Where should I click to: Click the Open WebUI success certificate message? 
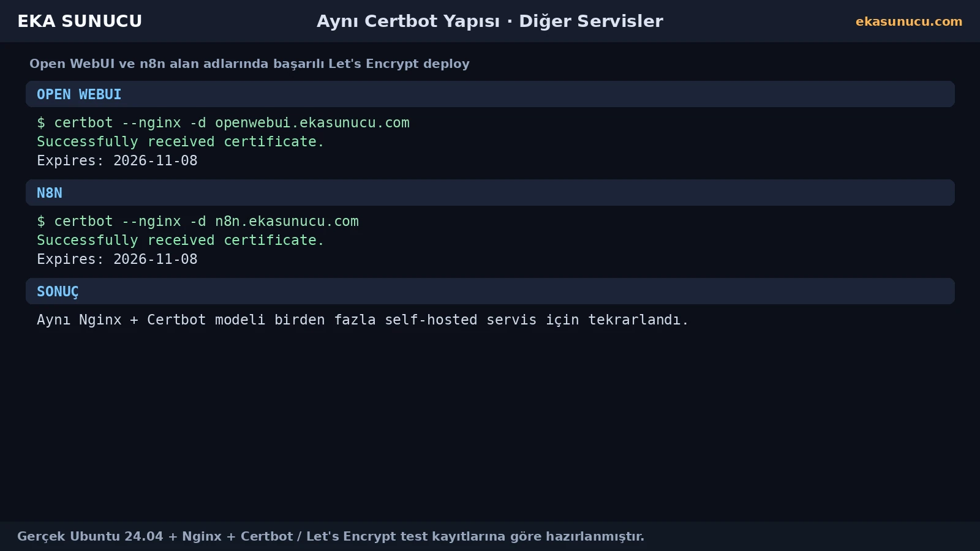tap(180, 142)
